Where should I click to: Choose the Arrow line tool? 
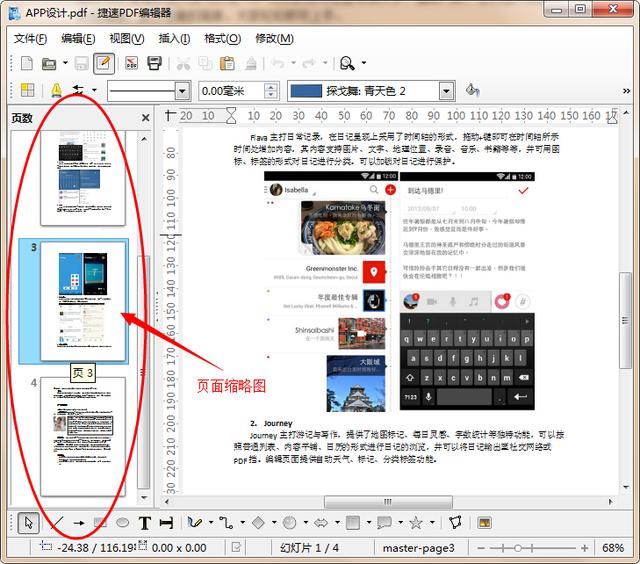pos(79,523)
